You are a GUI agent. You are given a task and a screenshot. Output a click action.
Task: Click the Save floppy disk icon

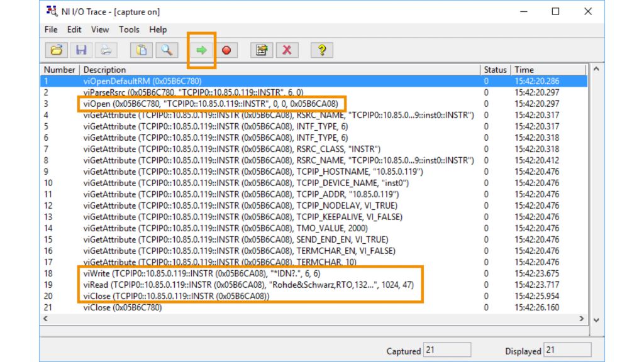click(82, 50)
